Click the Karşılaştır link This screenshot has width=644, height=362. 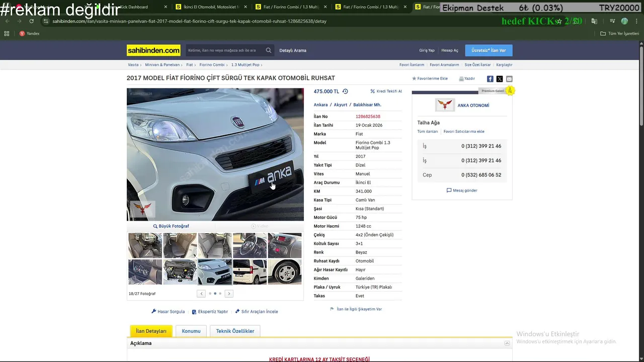pyautogui.click(x=504, y=65)
